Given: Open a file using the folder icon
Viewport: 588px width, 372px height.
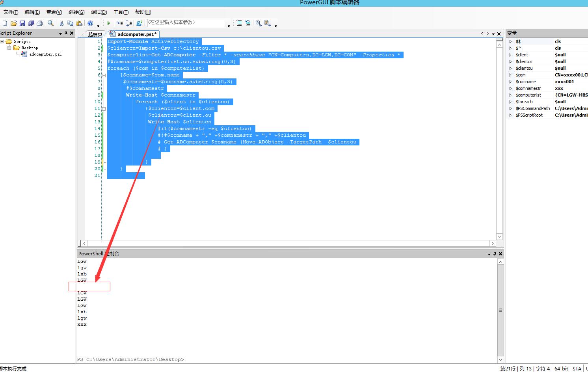Looking at the screenshot, I should [14, 23].
